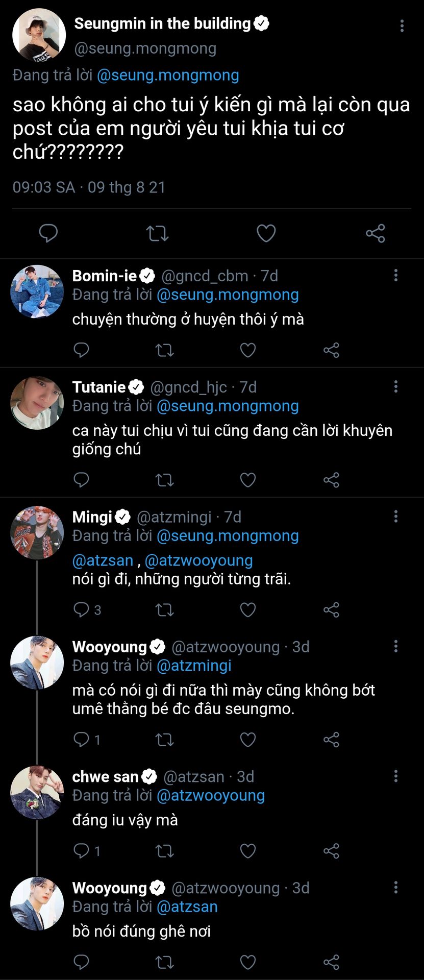Open more options for Seungmin's tweet
424x980 pixels.
point(402,26)
